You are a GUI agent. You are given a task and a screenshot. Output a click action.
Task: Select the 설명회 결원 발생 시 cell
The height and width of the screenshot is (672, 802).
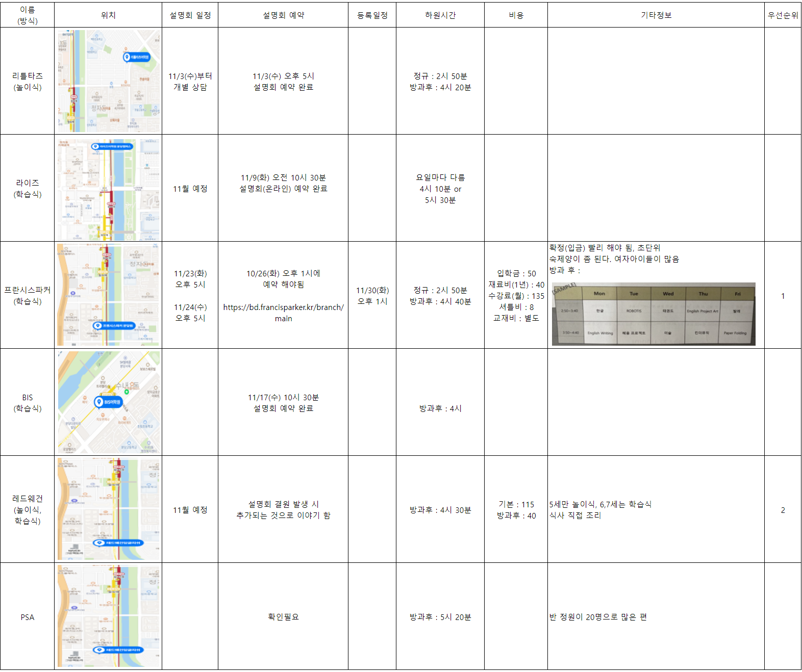[283, 509]
